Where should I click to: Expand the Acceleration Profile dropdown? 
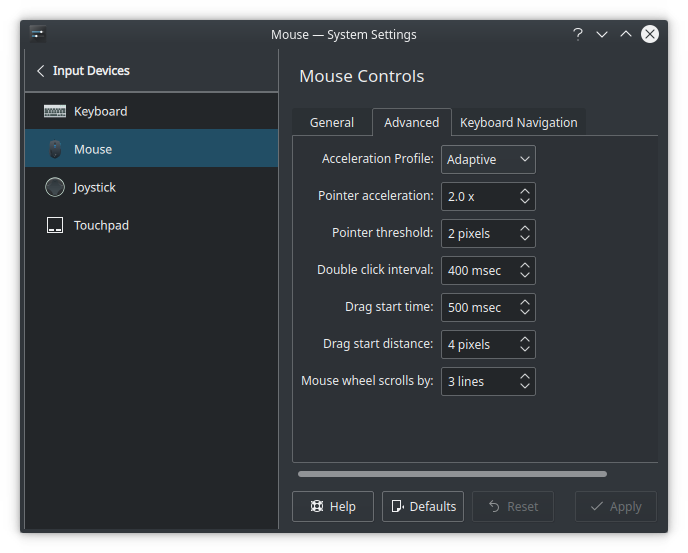coord(488,160)
